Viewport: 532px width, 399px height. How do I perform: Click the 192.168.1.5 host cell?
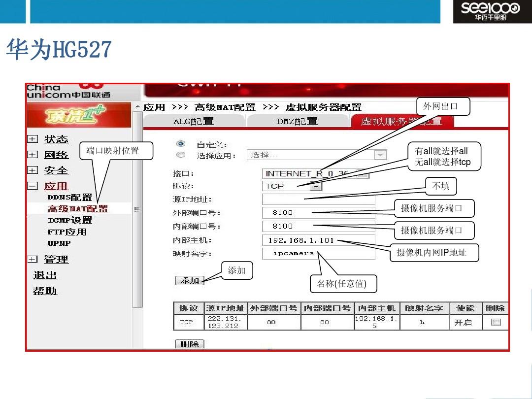[x=376, y=322]
